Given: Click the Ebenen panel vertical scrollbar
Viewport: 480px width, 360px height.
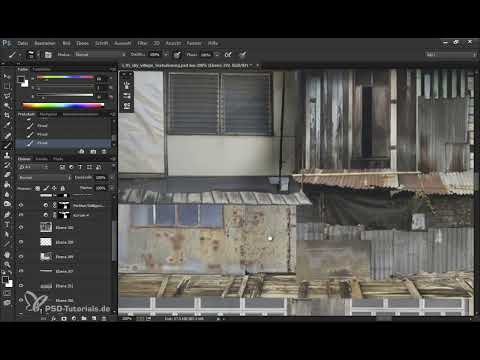Looking at the screenshot, I should [114, 240].
